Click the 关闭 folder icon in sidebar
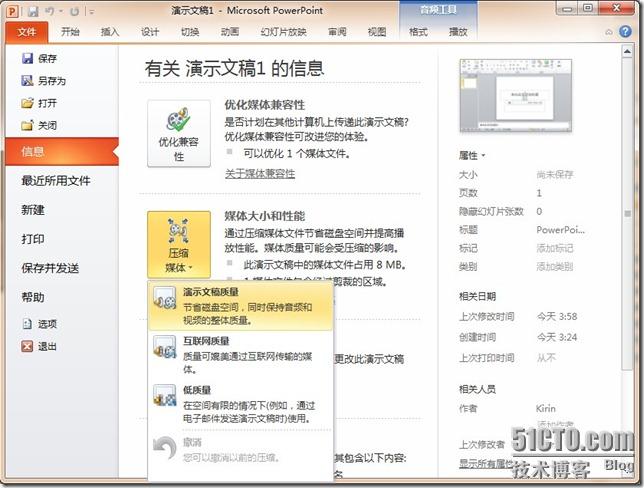The width and height of the screenshot is (644, 488). click(27, 125)
